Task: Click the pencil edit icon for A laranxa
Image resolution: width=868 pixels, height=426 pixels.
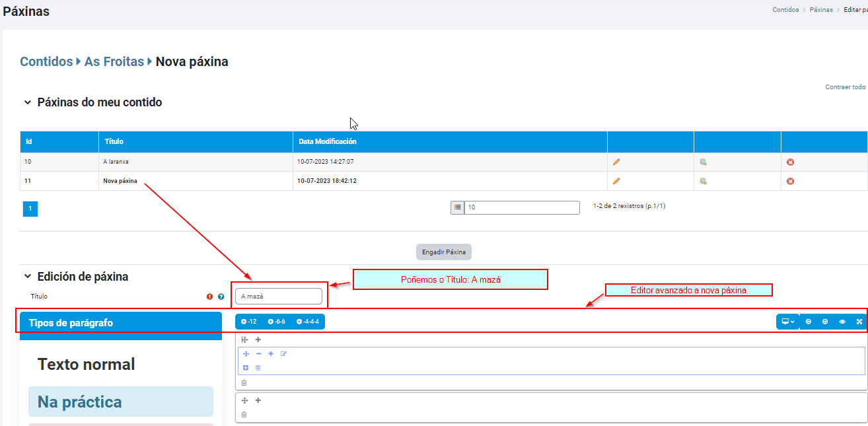Action: (x=616, y=162)
